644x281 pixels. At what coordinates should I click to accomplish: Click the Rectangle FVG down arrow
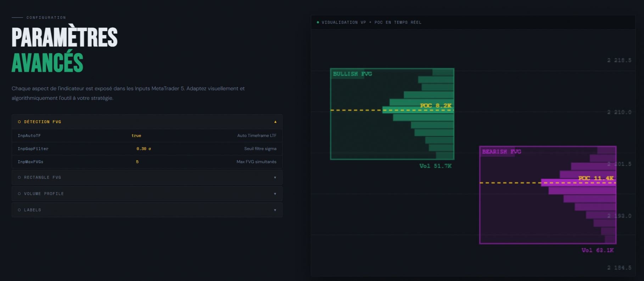pos(275,177)
